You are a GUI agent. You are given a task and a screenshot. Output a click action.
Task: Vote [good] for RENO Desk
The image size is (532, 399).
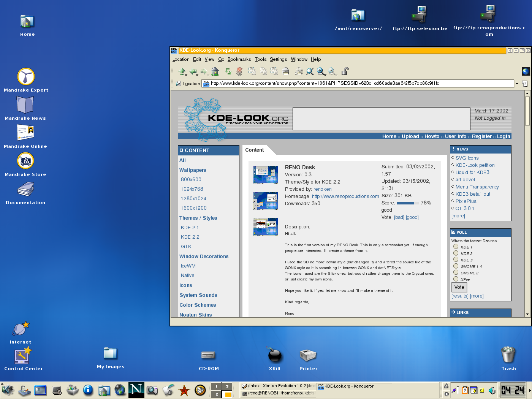[412, 217]
